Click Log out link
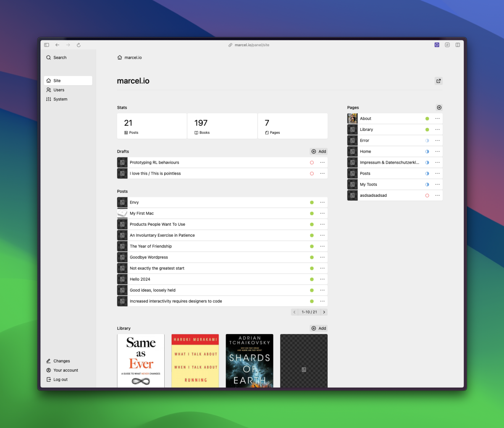This screenshot has height=428, width=504. click(x=60, y=379)
